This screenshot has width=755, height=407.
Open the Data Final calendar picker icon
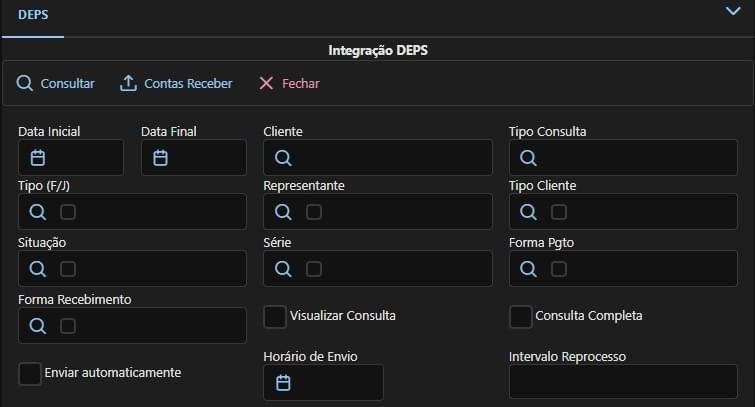pos(160,158)
